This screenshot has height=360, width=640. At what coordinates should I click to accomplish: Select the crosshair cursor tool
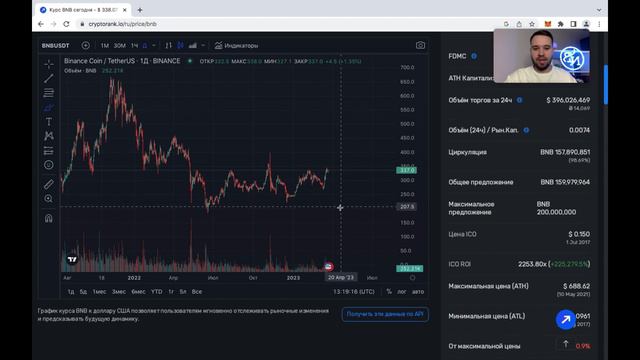(x=49, y=64)
